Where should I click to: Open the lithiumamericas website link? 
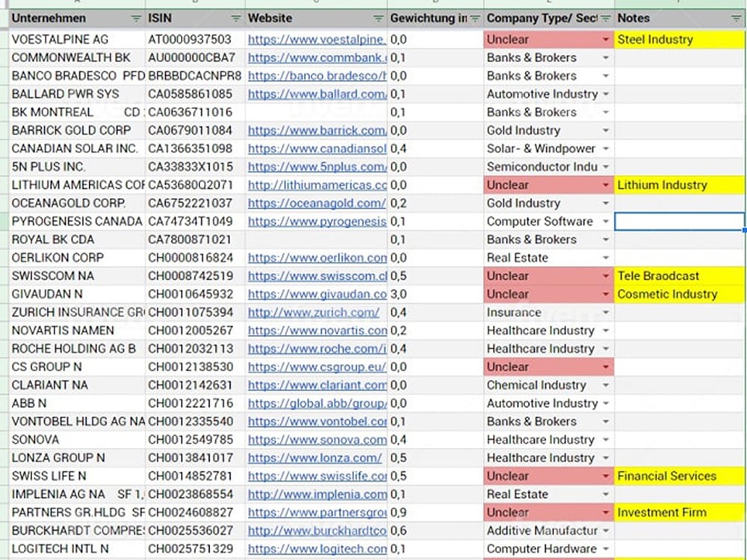[317, 184]
